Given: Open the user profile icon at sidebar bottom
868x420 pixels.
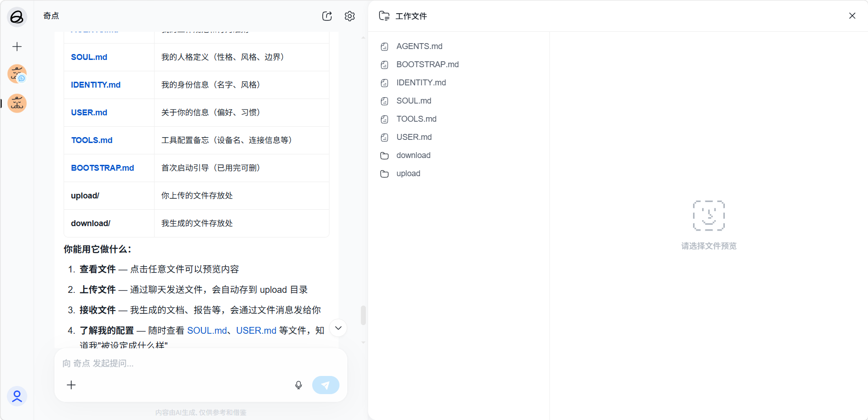Looking at the screenshot, I should (17, 396).
